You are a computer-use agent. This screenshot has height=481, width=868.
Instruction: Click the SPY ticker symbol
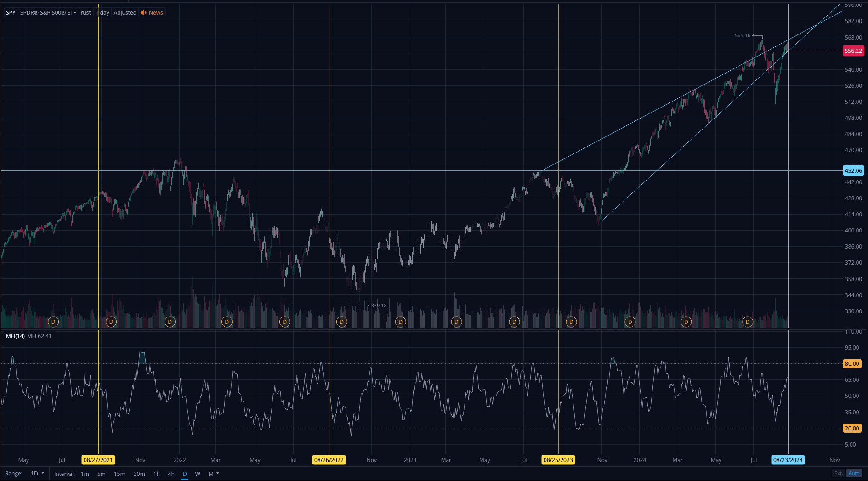pyautogui.click(x=11, y=13)
